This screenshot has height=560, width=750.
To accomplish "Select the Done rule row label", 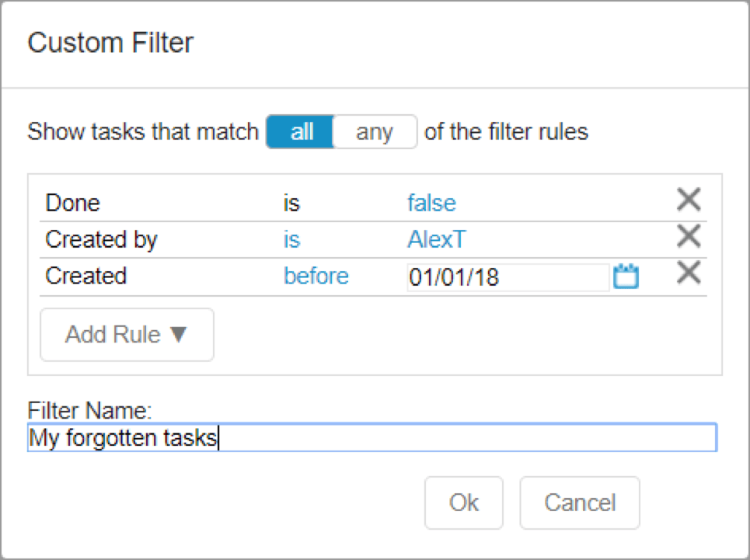I will 73,203.
